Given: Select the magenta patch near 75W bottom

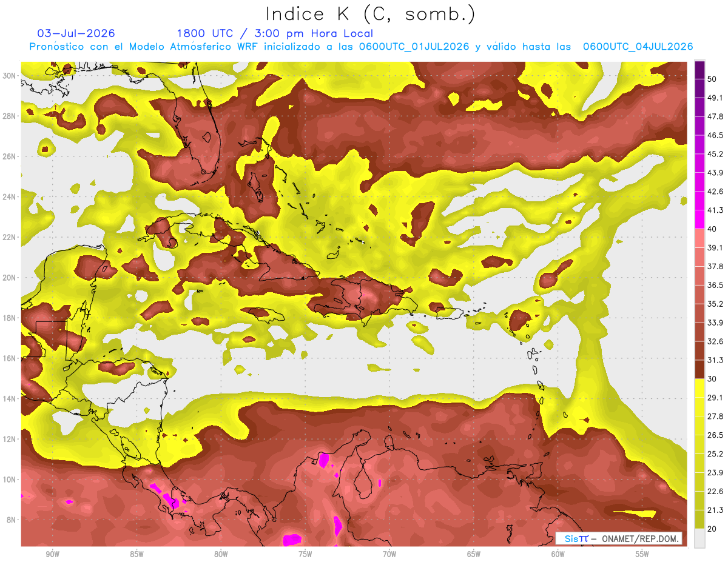Looking at the screenshot, I should pos(293,539).
